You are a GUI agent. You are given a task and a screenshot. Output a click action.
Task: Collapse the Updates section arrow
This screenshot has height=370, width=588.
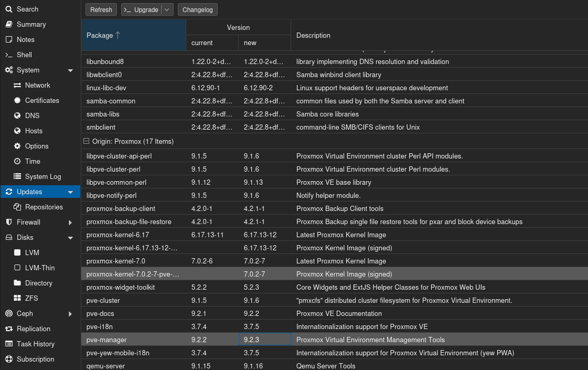pyautogui.click(x=70, y=192)
